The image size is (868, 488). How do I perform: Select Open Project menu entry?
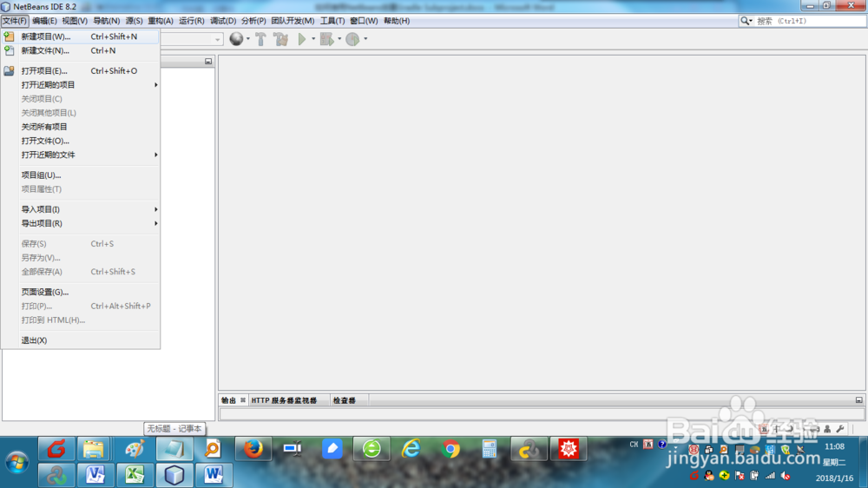pos(81,71)
